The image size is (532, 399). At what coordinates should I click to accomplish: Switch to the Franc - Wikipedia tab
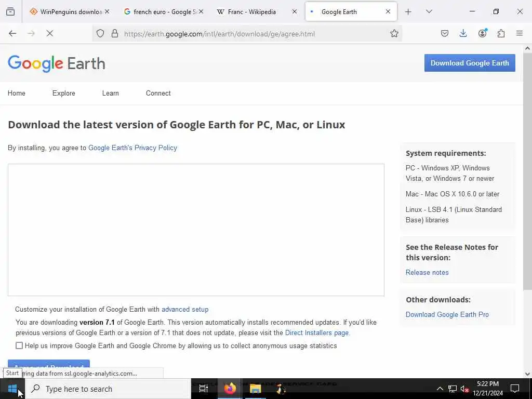coord(252,11)
